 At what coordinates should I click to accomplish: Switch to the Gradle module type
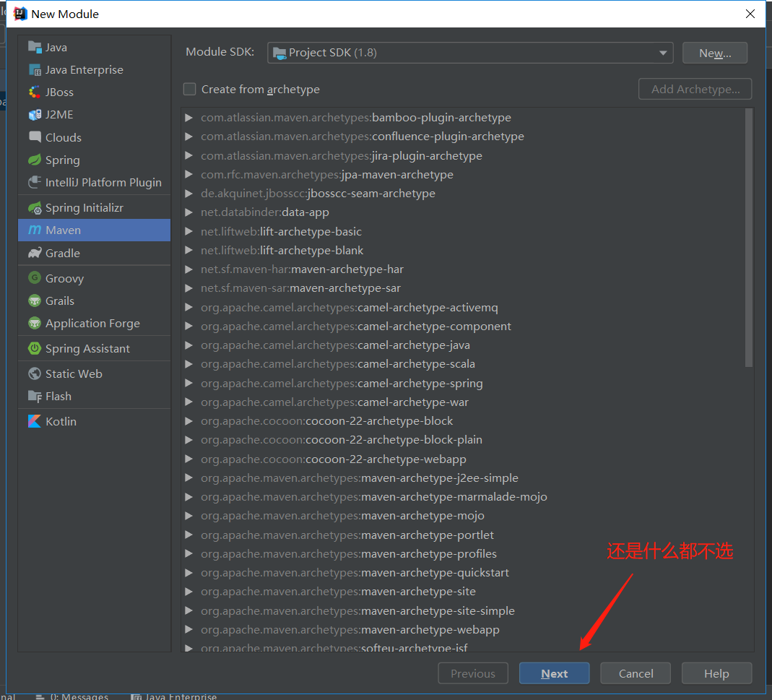pos(94,253)
